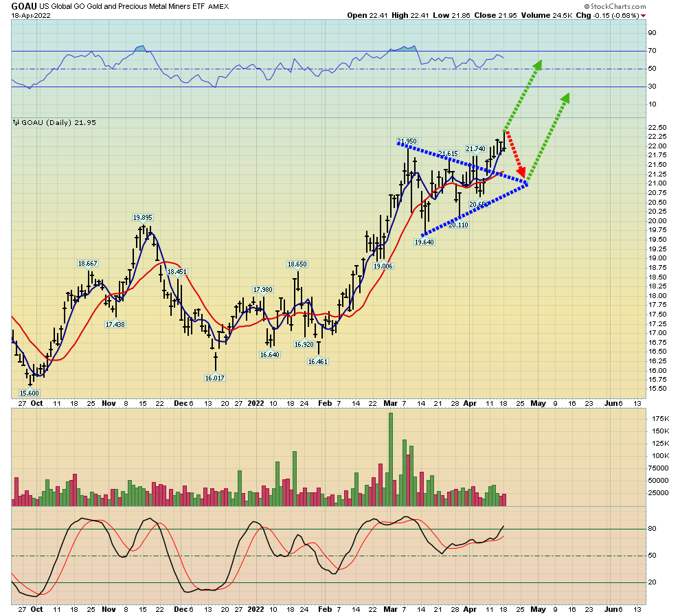
Task: Click the GOAU (Daily) 21.95 legend label
Action: coord(58,123)
